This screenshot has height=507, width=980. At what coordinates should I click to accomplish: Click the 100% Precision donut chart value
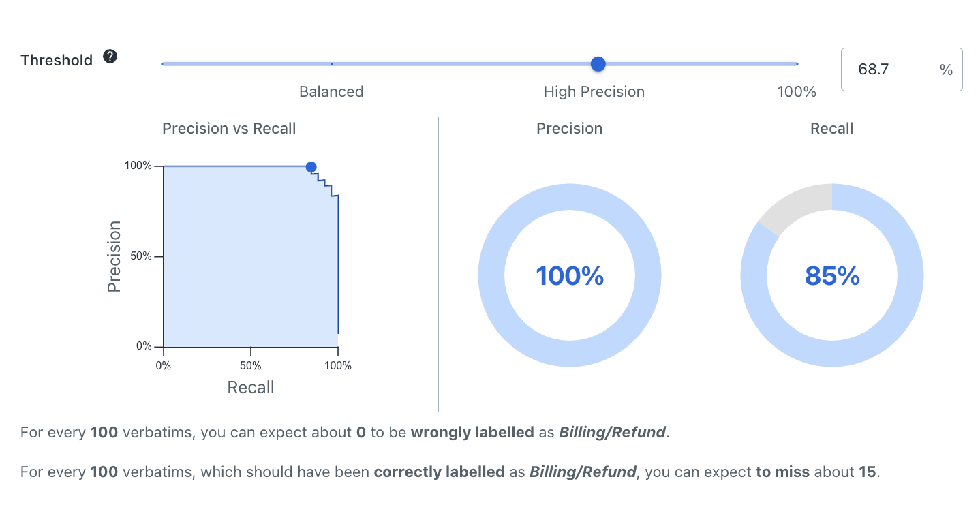570,276
